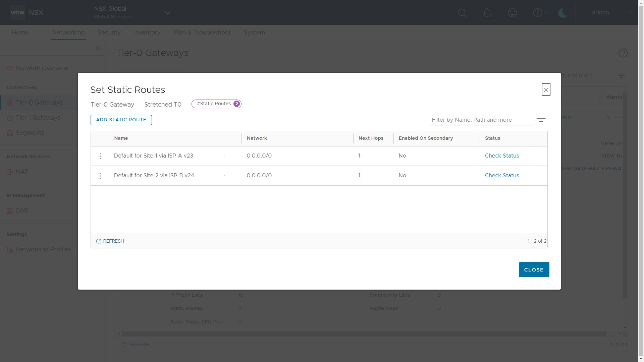644x362 pixels.
Task: Click the search magnifier icon in header
Action: [462, 13]
